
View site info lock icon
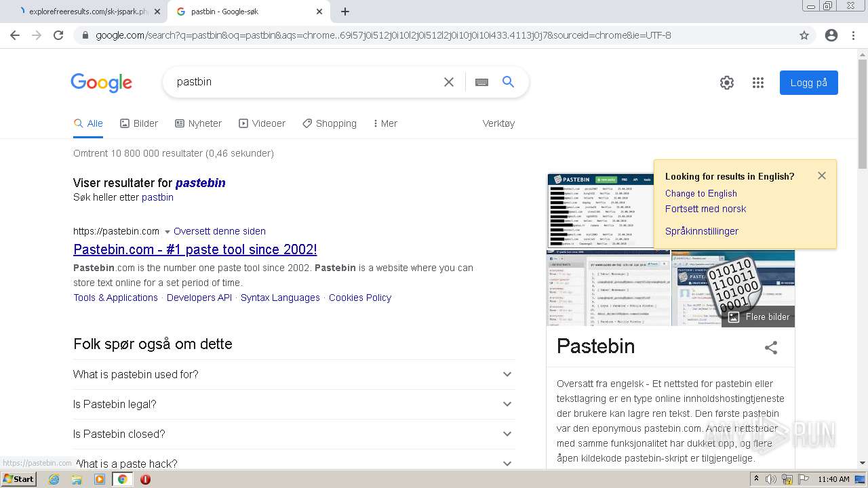(x=85, y=35)
